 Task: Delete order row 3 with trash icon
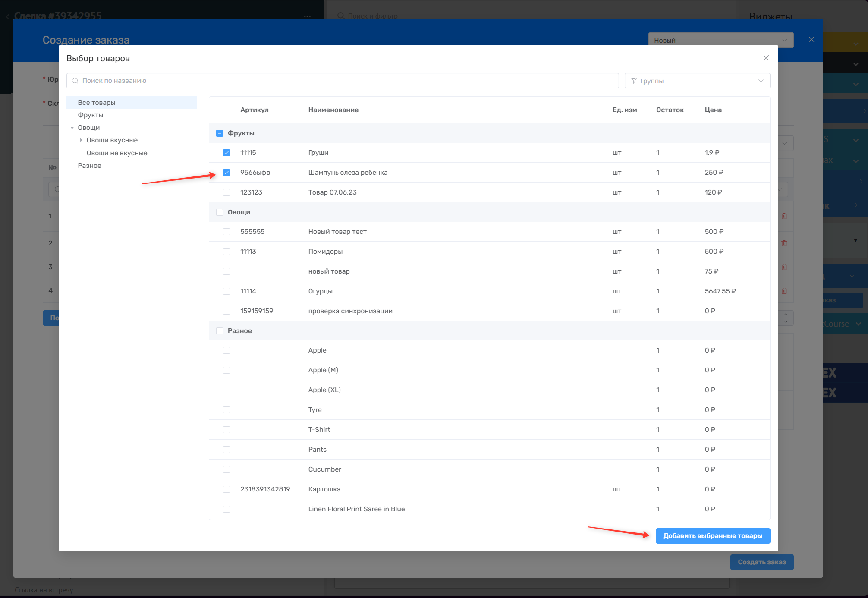pyautogui.click(x=784, y=267)
